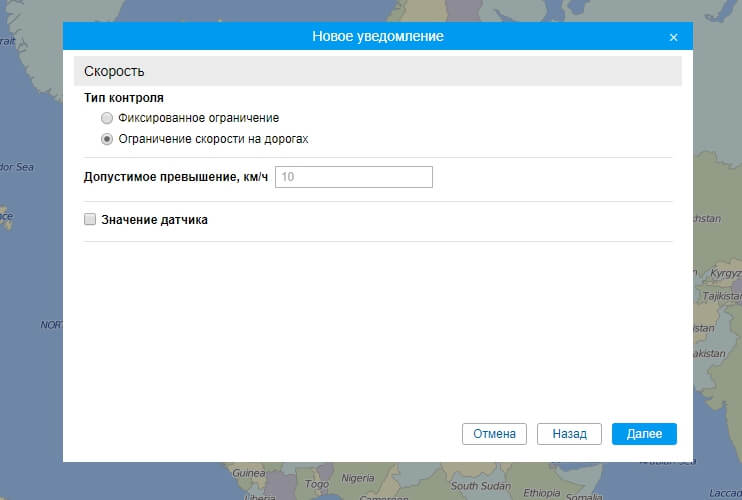The image size is (742, 500).
Task: Enable the Значение датчика checkbox
Action: [90, 219]
